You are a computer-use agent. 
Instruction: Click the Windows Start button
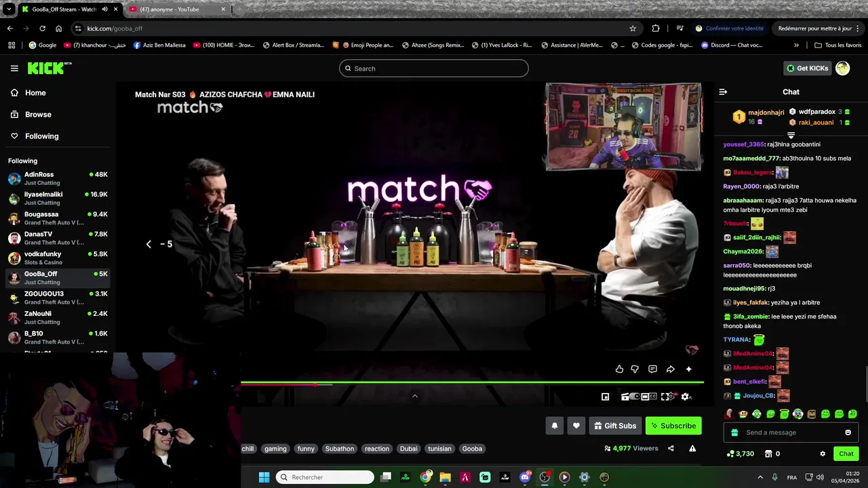click(x=264, y=477)
